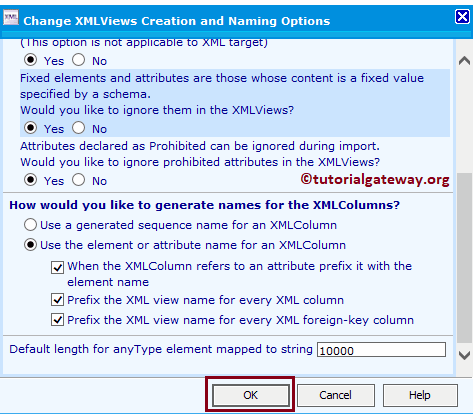This screenshot has height=414, width=473.
Task: Click 'Attributes declared as Prohibited can be ignored during import.'
Action: [x=200, y=146]
